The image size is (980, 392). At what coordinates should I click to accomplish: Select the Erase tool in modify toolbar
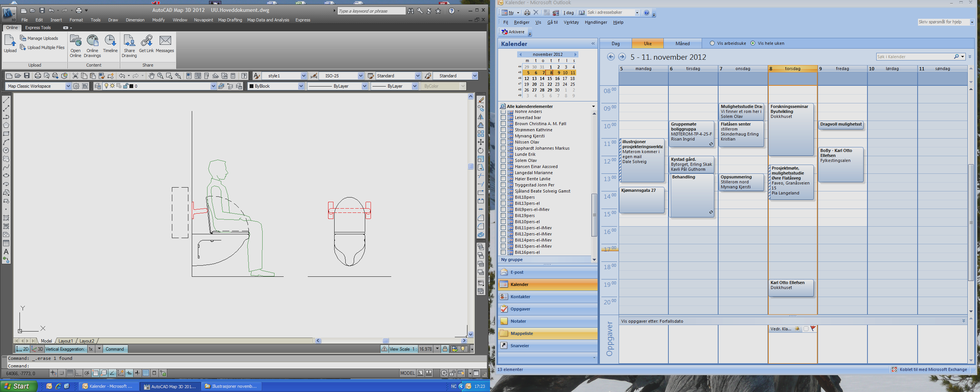pos(481,100)
